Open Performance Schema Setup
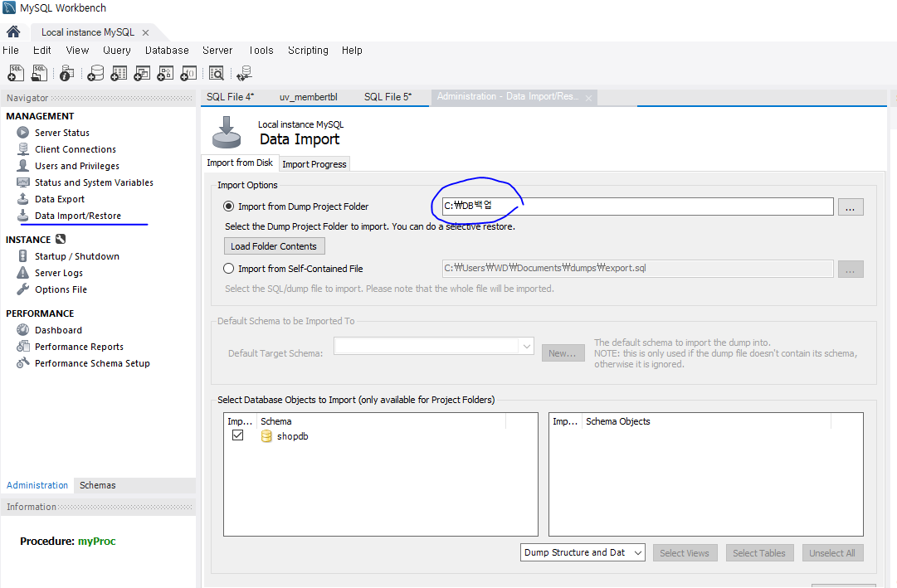The image size is (897, 588). pos(92,363)
